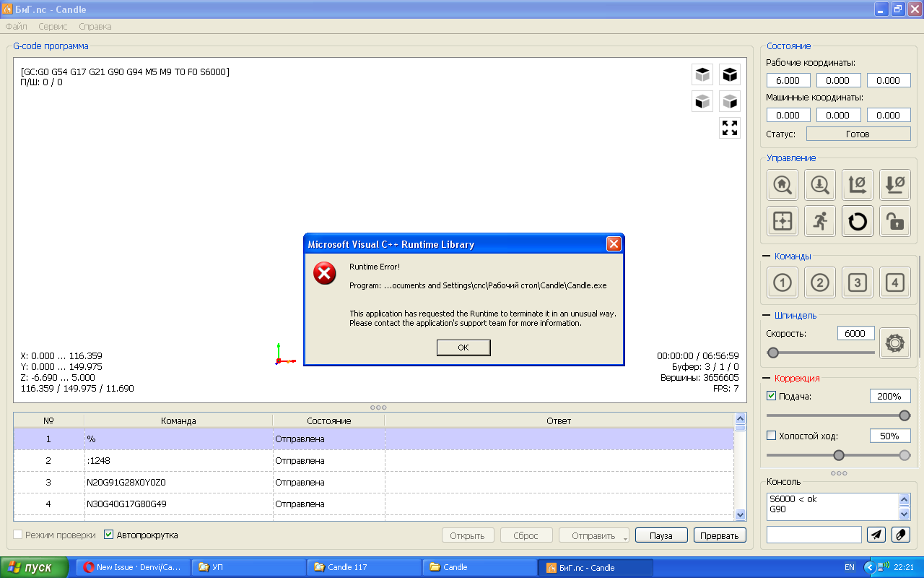Select table row with :1248 command
Viewport: 924px width, 578px height.
click(374, 460)
